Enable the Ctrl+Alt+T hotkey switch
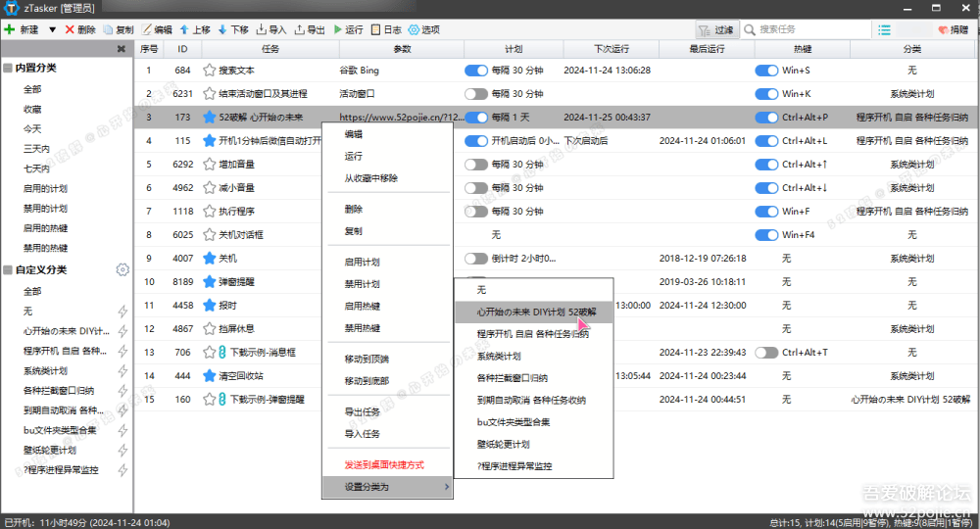 [x=766, y=353]
